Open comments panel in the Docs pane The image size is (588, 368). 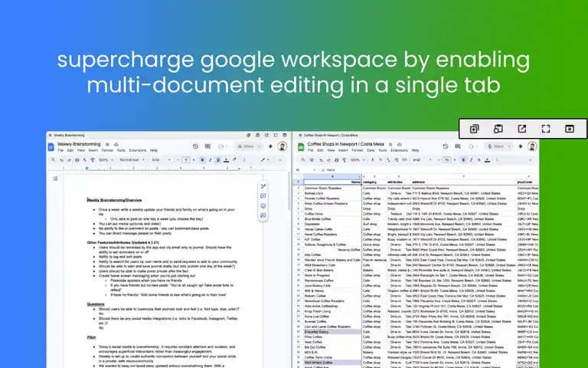click(207, 146)
